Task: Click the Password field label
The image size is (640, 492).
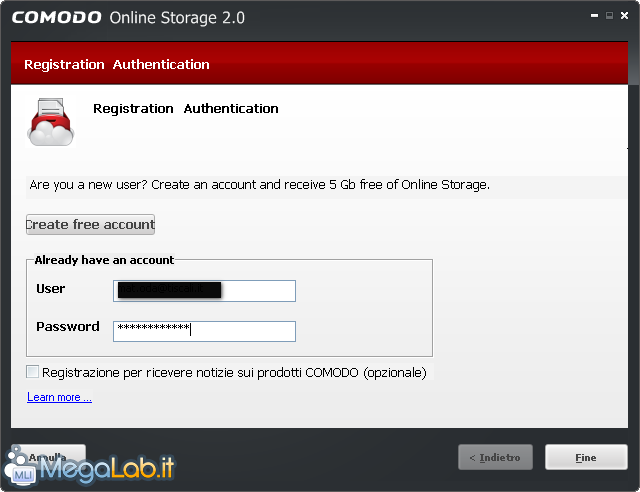Action: pos(68,327)
